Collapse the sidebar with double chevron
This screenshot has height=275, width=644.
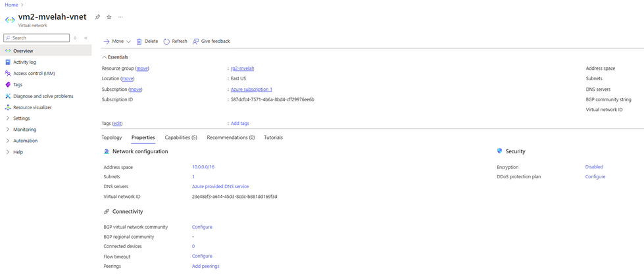86,37
